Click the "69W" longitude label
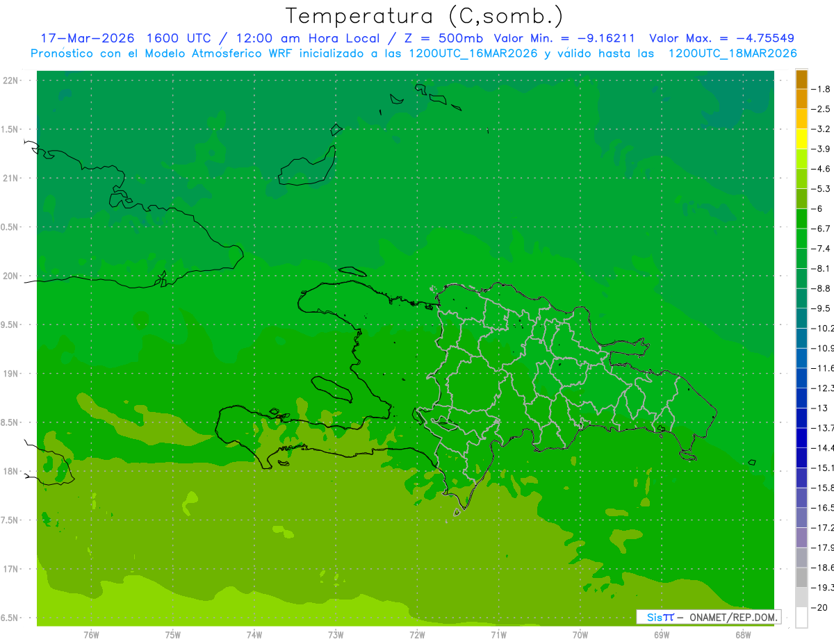 (662, 634)
